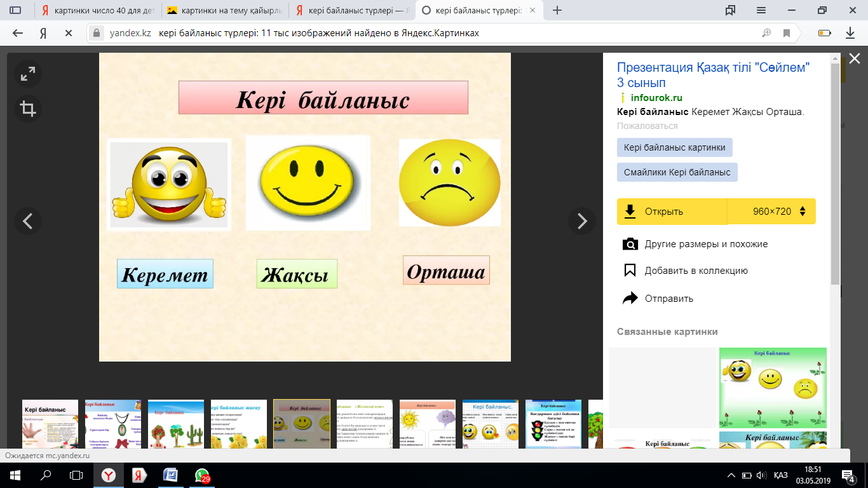Open the browser hamburger menu
868x488 pixels.
[x=761, y=10]
